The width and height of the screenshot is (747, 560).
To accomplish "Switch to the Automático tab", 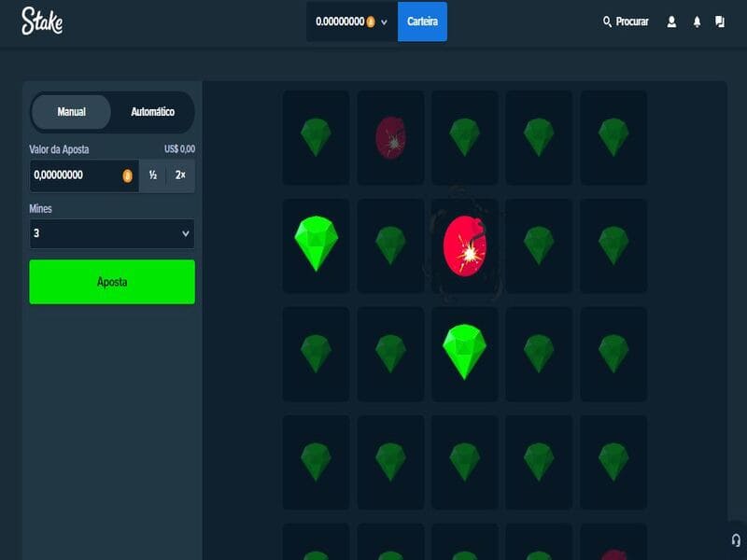I will tap(152, 112).
